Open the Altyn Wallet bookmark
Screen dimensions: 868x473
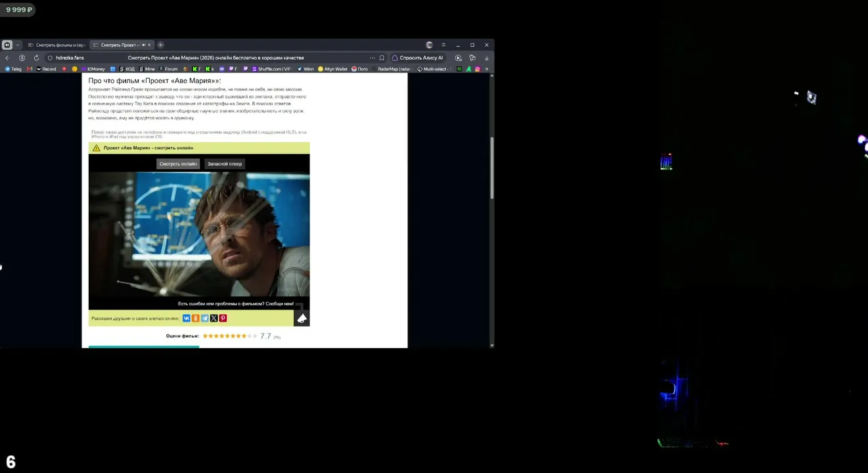[x=332, y=69]
